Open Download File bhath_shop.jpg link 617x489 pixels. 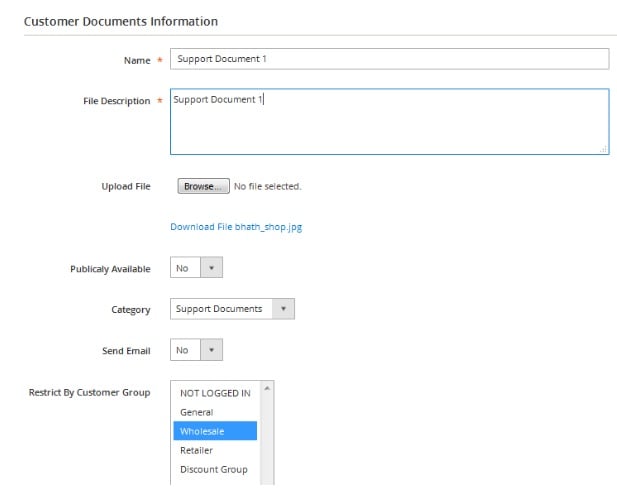[x=236, y=227]
